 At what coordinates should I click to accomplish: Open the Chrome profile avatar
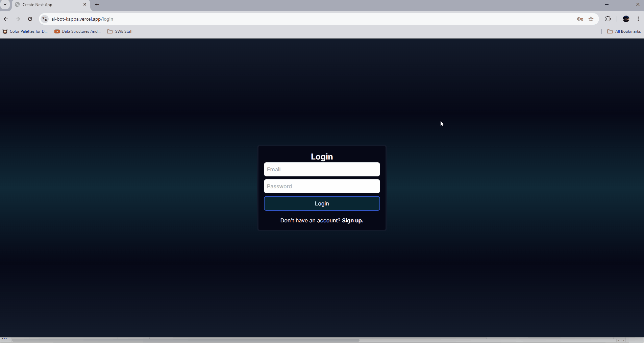coord(626,19)
